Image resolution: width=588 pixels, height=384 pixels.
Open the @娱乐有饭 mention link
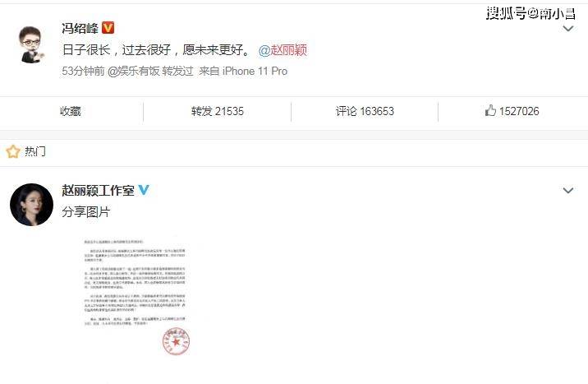click(x=134, y=71)
